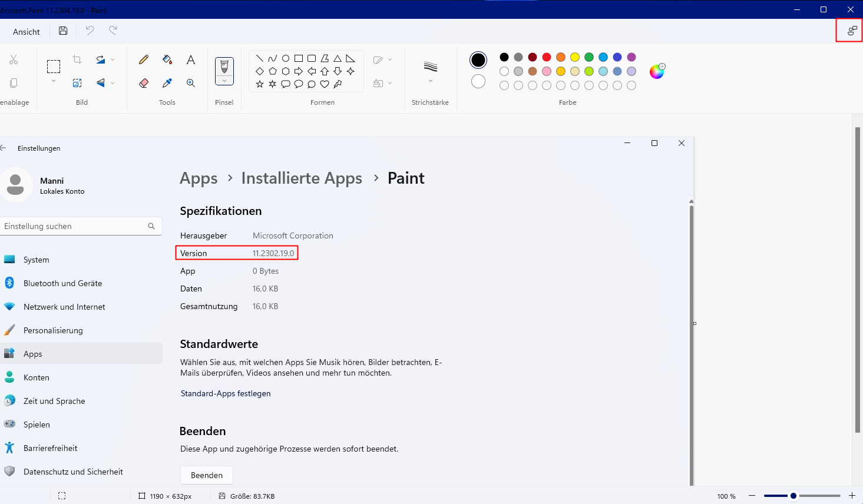
Task: Pick the heart shape
Action: click(325, 84)
